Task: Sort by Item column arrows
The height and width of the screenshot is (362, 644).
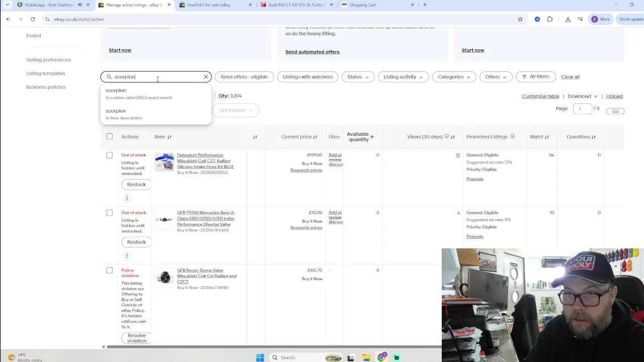Action: pos(170,137)
